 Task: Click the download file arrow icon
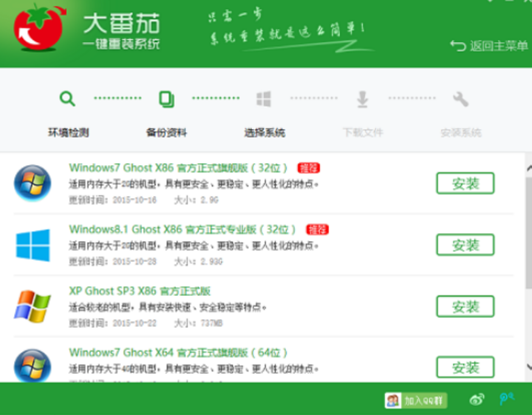[x=363, y=99]
